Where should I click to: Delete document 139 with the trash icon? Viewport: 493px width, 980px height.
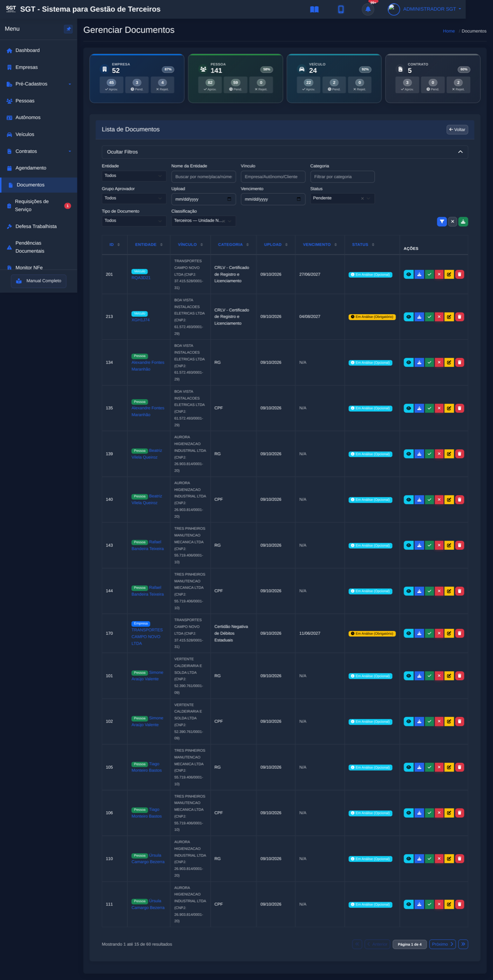click(460, 454)
